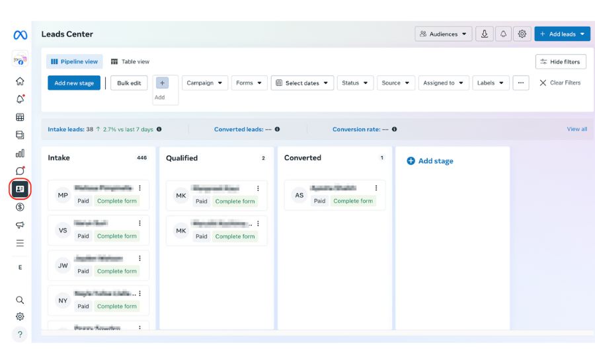Select the Leads Center contact card icon
Screen dimensions: 595x364
point(20,189)
